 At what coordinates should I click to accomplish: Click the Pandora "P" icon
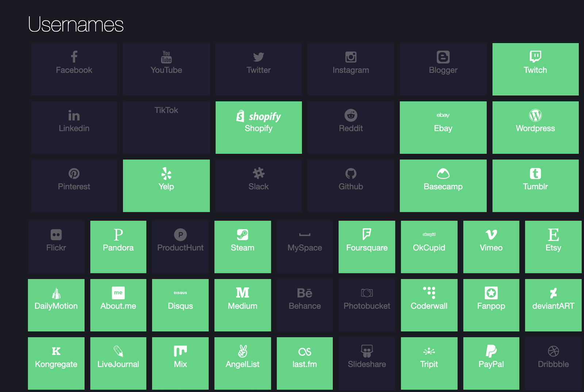click(x=118, y=235)
